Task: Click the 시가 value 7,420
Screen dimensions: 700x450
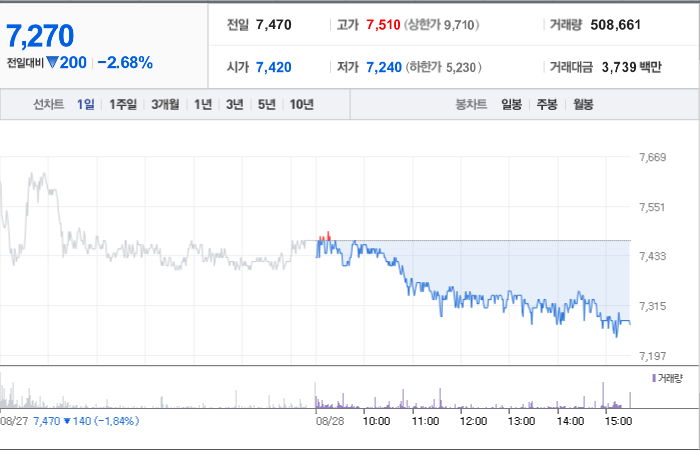Action: 274,67
